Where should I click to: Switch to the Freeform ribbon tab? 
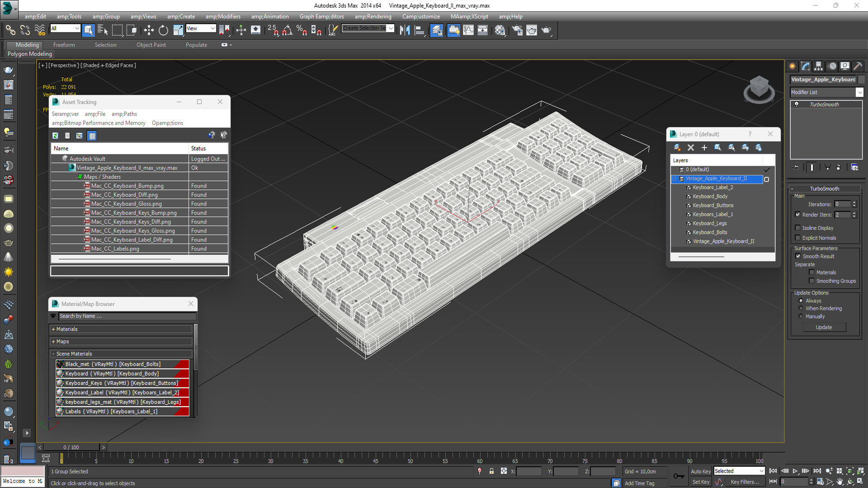click(64, 45)
